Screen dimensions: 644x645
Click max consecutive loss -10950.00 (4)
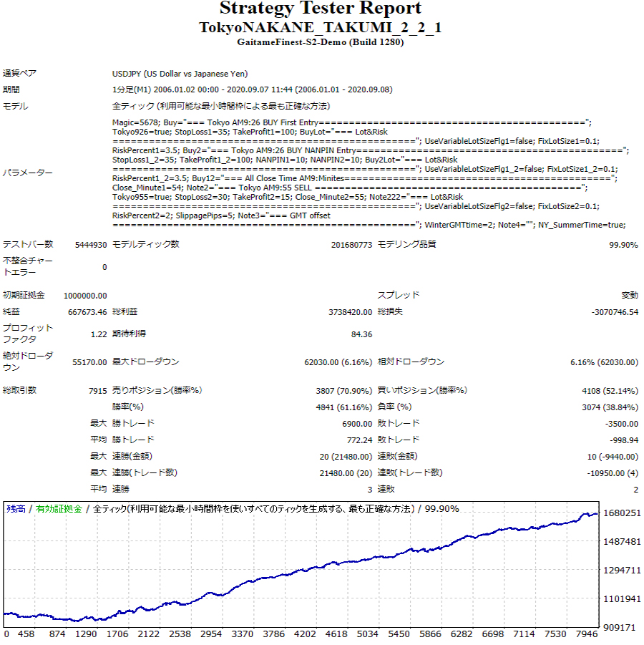[613, 473]
